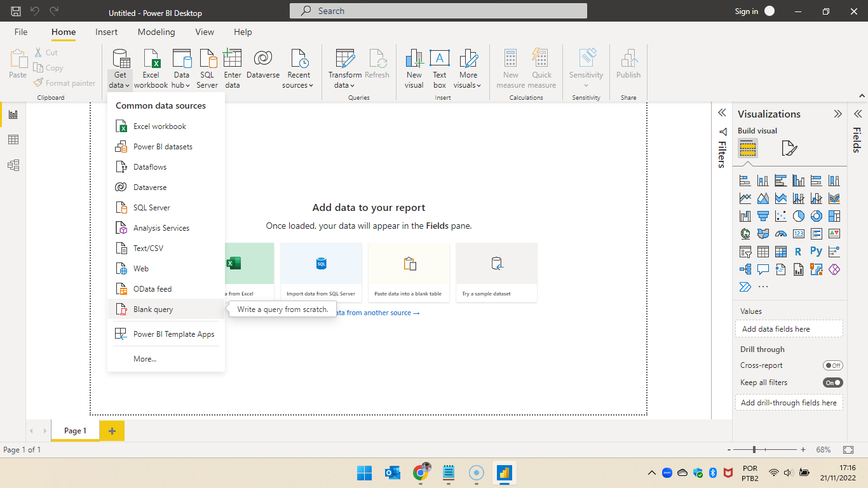The width and height of the screenshot is (868, 488).
Task: Toggle Cross-report drill through switch
Action: (x=832, y=365)
